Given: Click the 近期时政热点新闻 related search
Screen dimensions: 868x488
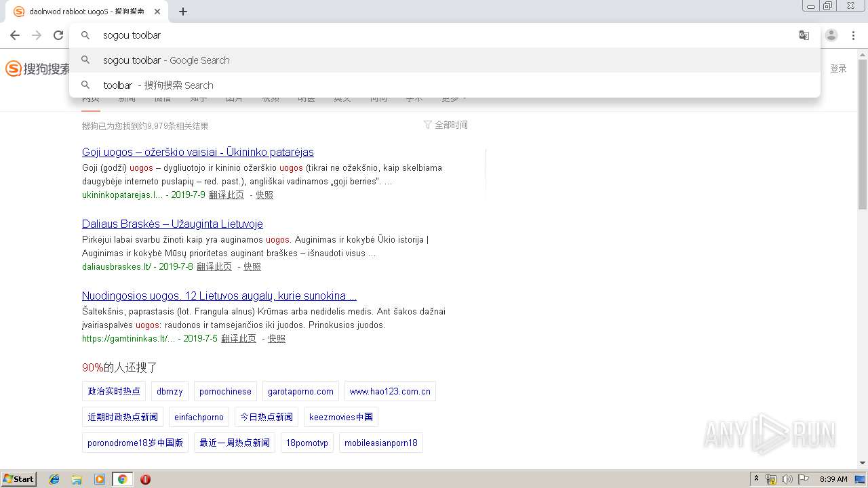Looking at the screenshot, I should (x=123, y=417).
